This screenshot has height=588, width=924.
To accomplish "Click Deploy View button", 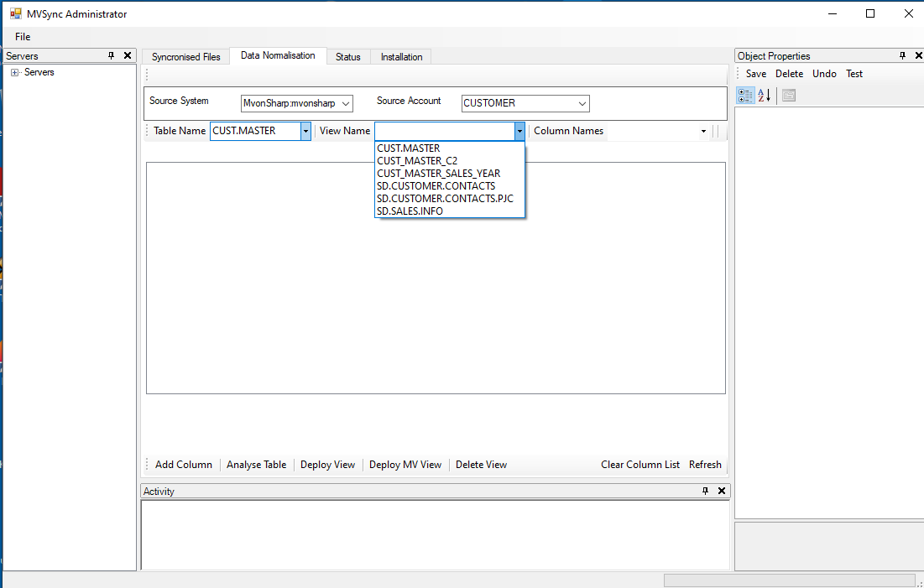I will [327, 464].
